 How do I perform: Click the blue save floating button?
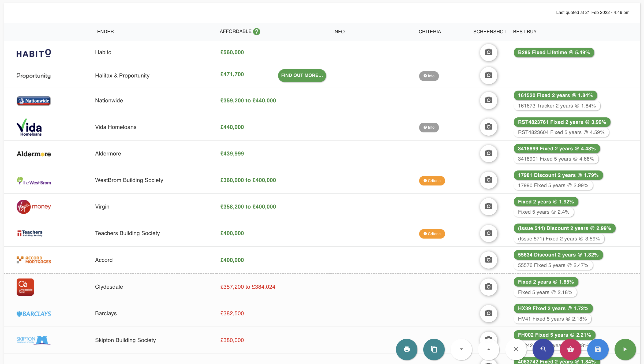coord(598,349)
